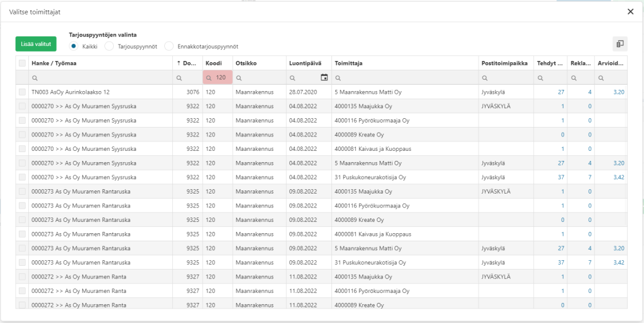Click search icon in Arvioid... filter
This screenshot has width=644, height=323.
[601, 77]
